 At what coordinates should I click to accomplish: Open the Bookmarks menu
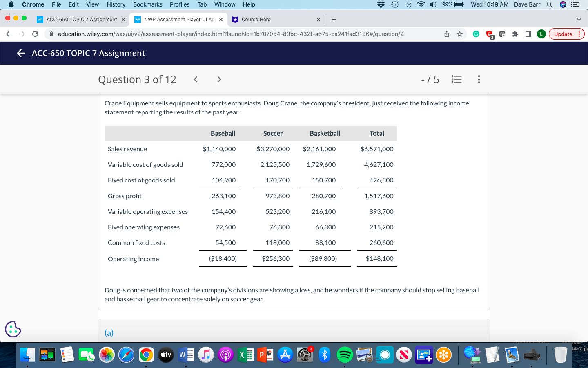147,4
